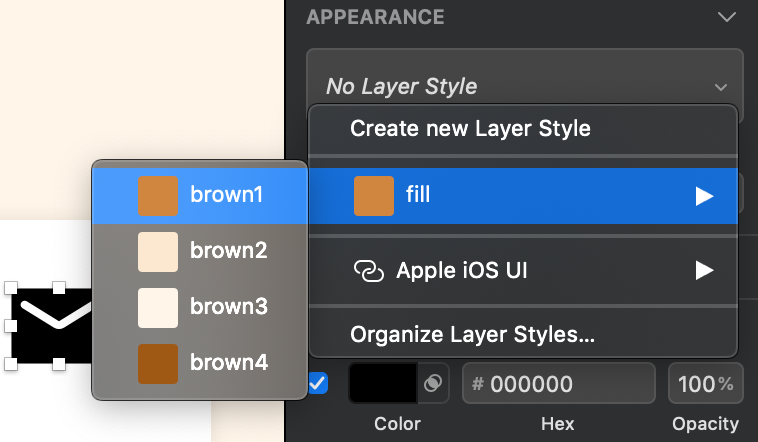
Task: Open the fill blend mode icon
Action: coord(434,383)
